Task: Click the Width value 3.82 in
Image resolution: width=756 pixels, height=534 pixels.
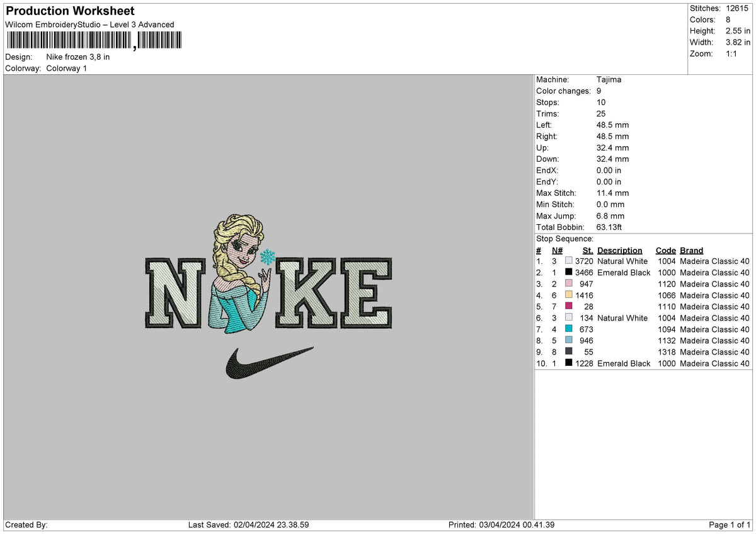Action: pyautogui.click(x=738, y=42)
